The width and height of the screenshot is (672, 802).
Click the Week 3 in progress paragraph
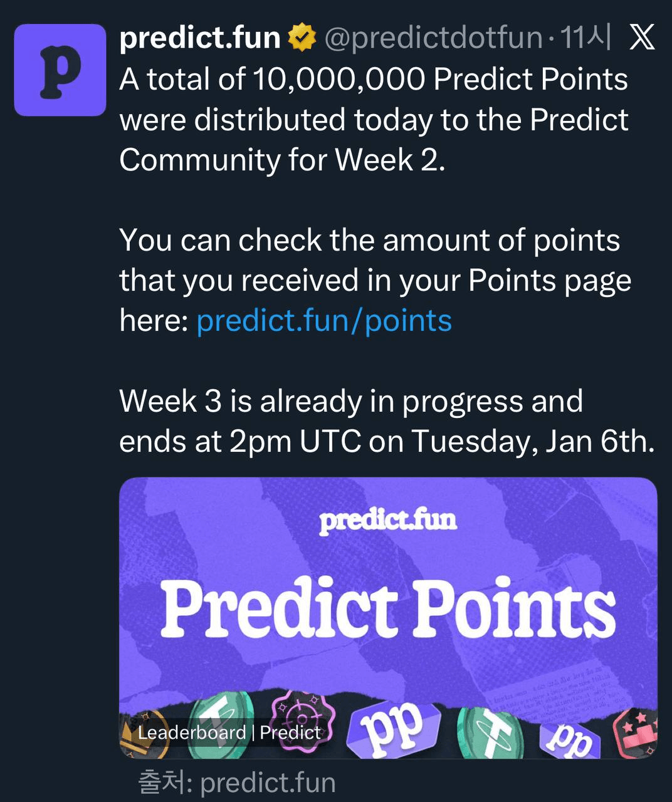tap(386, 421)
